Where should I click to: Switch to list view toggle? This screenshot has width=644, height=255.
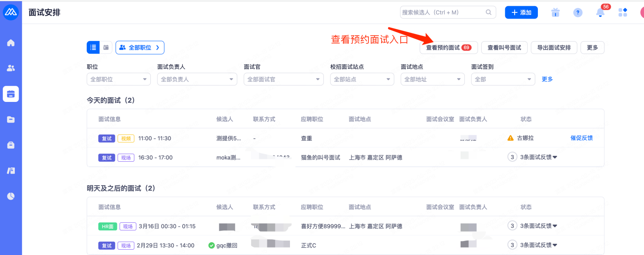click(93, 47)
